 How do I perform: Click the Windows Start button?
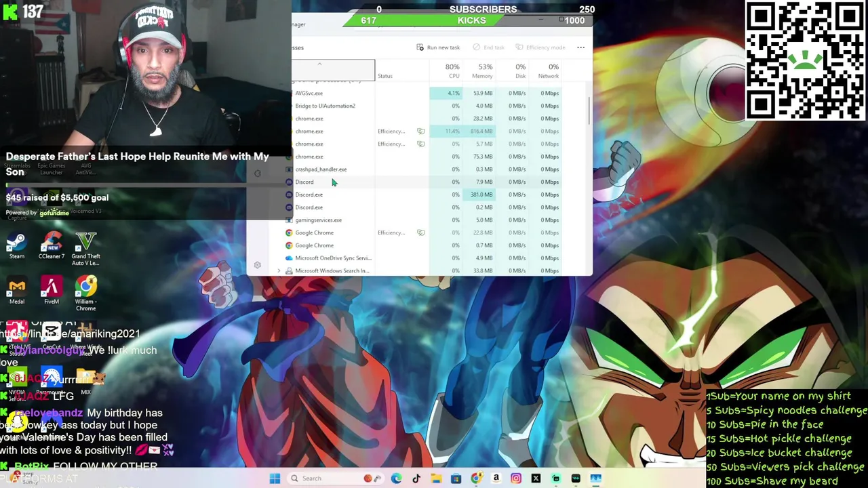click(x=275, y=479)
